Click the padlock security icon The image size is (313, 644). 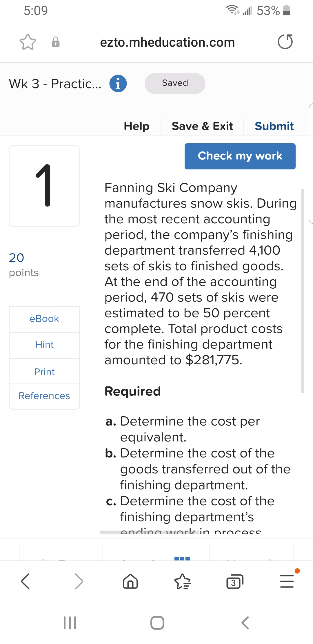tap(55, 43)
